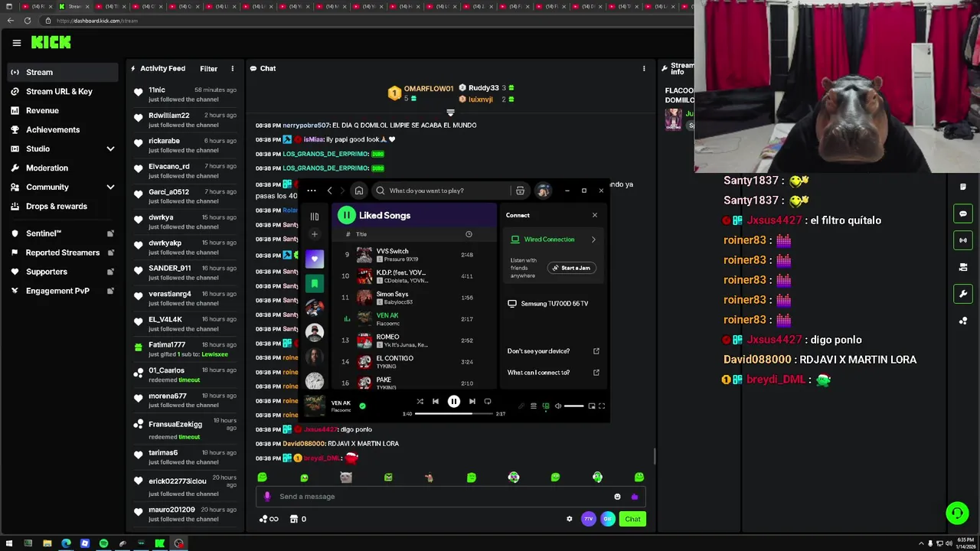Open Drops & rewards

point(63,206)
